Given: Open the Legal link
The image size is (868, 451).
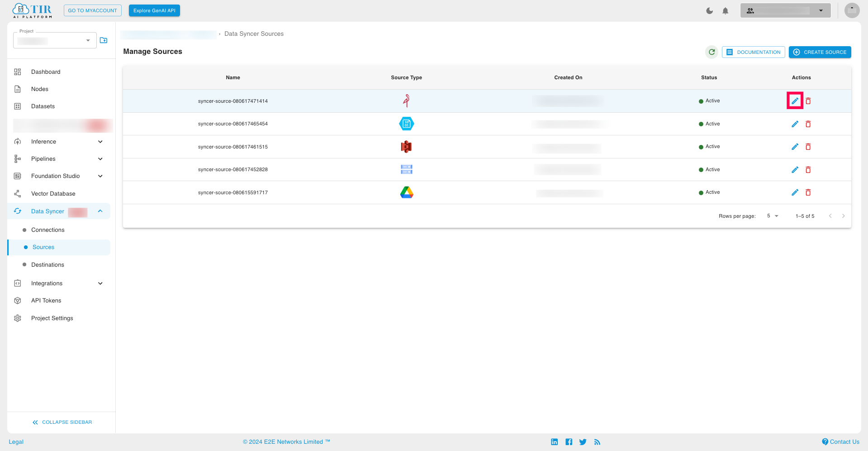Looking at the screenshot, I should [x=16, y=442].
